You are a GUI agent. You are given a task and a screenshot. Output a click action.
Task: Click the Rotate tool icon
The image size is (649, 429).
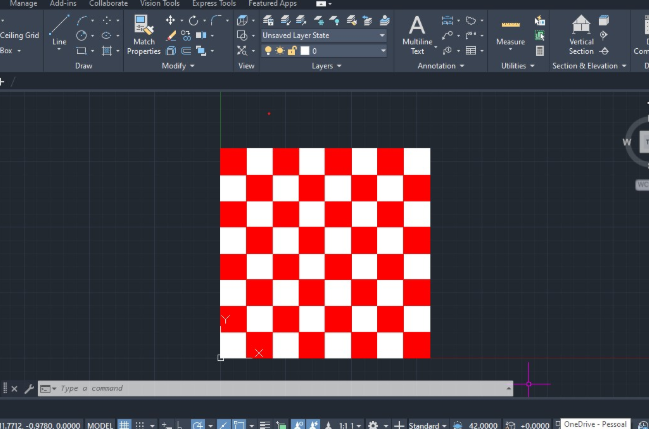[193, 20]
